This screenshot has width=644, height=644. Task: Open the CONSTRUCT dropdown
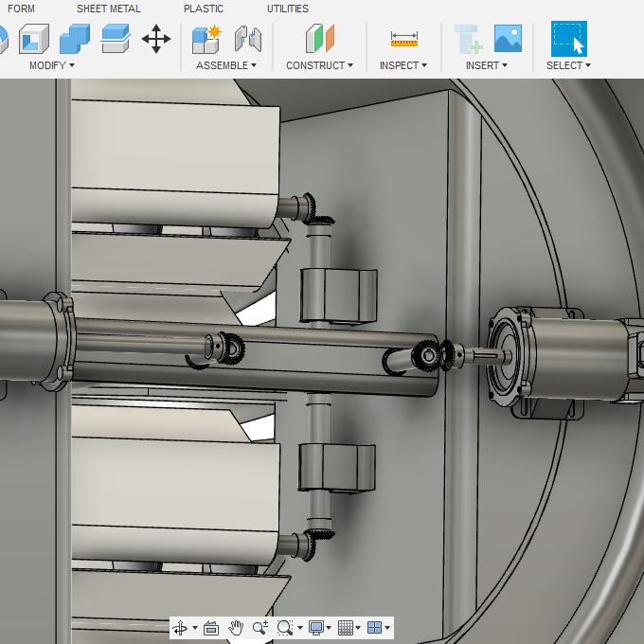coord(319,65)
